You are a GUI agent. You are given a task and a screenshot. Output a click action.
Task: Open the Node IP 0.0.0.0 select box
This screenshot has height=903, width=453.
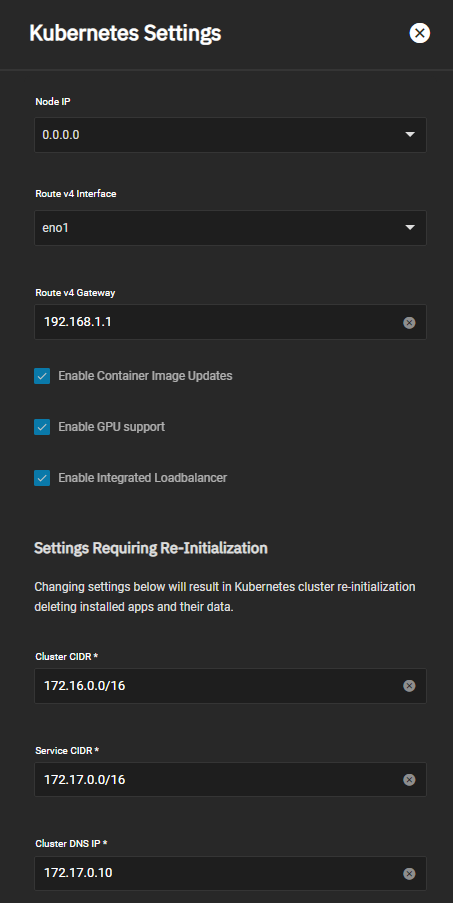coord(230,135)
